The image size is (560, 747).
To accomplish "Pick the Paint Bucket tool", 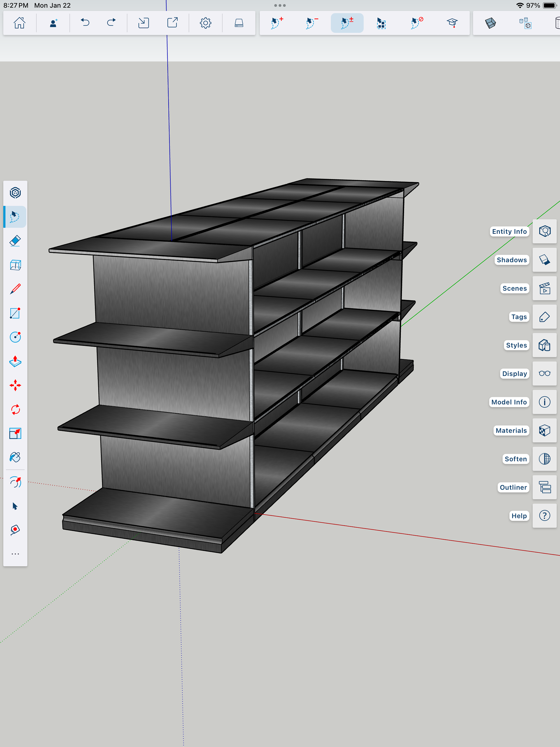I will [15, 457].
